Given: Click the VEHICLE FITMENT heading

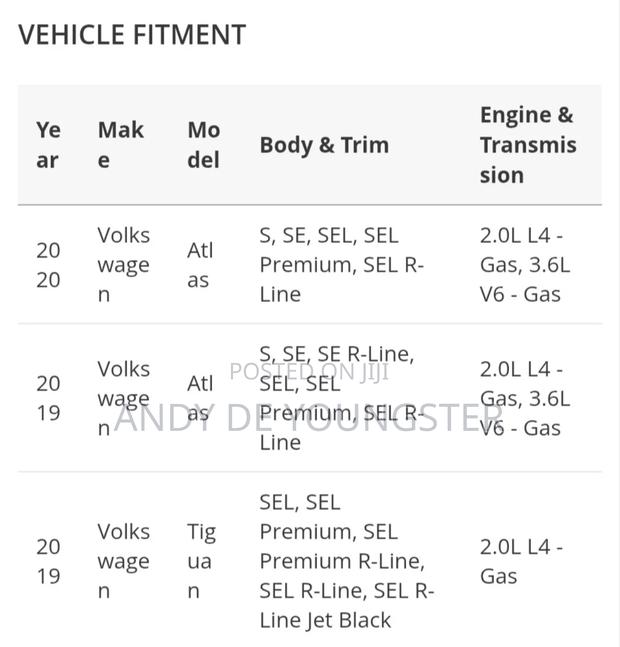Looking at the screenshot, I should 132,35.
